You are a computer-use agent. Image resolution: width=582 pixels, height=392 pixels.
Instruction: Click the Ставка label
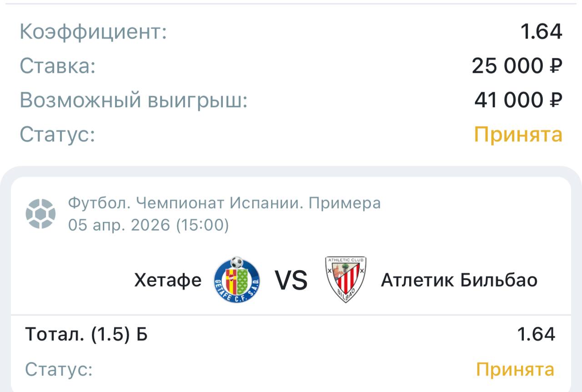click(58, 66)
